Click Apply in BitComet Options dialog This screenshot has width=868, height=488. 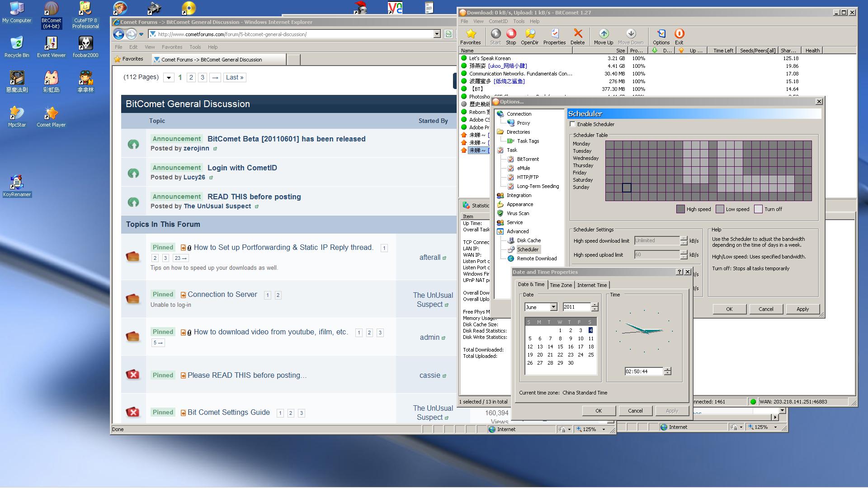pyautogui.click(x=802, y=309)
